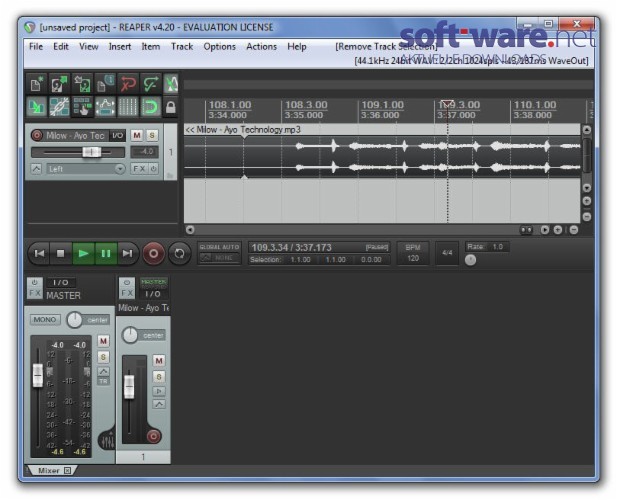The width and height of the screenshot is (617, 500).
Task: Click the horizontal zoom in plus button
Action: click(x=558, y=230)
